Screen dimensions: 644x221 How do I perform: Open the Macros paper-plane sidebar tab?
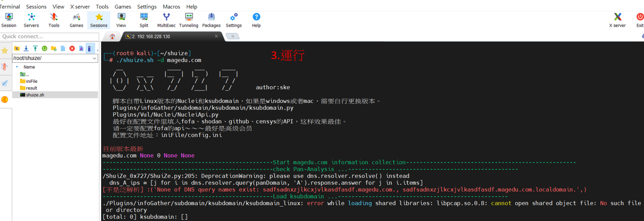5,83
